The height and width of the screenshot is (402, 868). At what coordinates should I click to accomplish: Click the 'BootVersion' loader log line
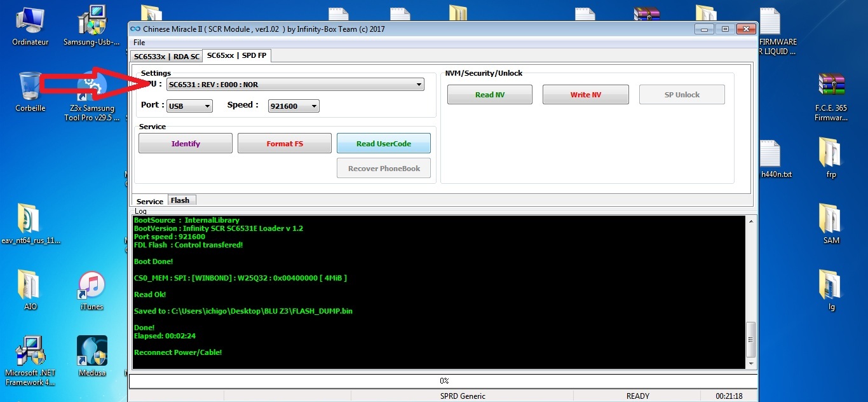[x=219, y=228]
